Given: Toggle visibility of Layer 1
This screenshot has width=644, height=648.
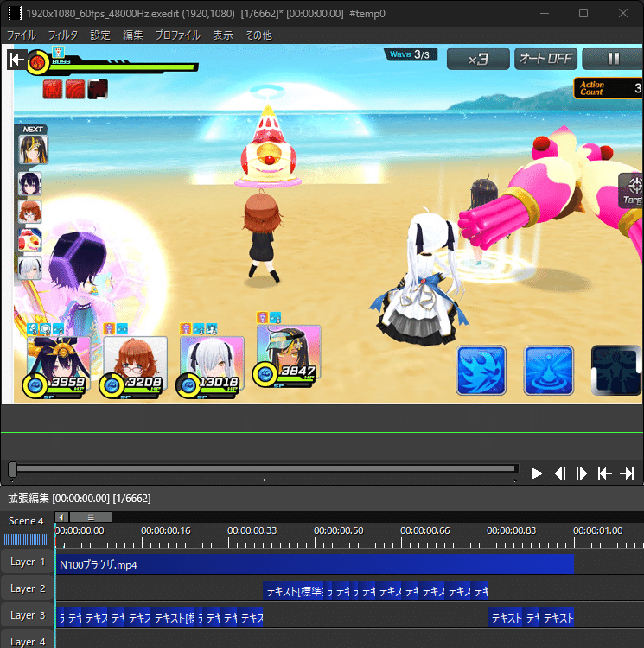Looking at the screenshot, I should [28, 562].
